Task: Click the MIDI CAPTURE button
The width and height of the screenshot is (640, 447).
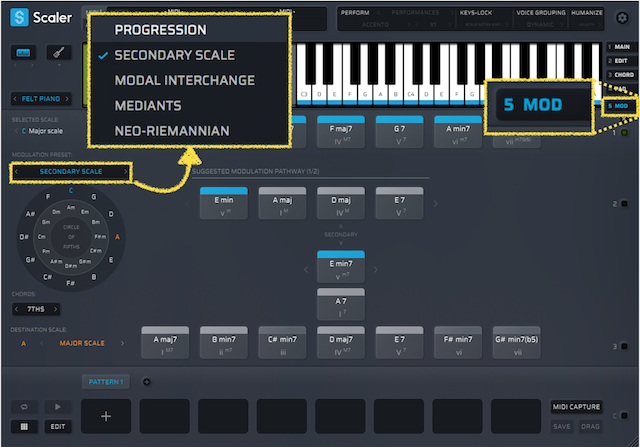Action: (576, 407)
